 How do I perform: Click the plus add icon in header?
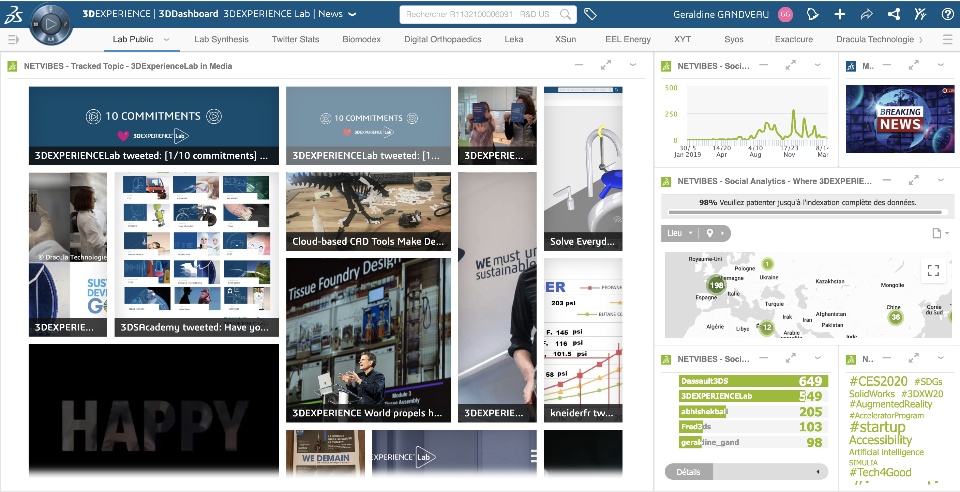pyautogui.click(x=839, y=14)
